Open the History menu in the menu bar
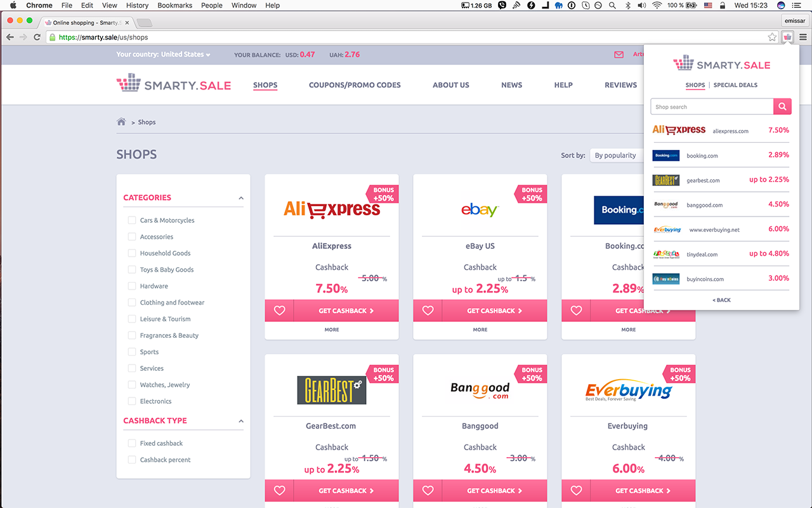Screen dimensions: 812x508 coord(137,5)
